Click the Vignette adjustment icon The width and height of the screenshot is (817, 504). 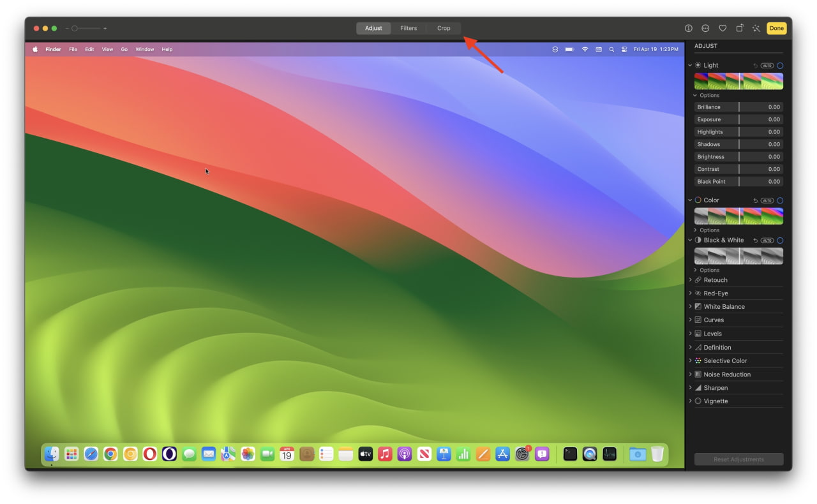coord(698,401)
